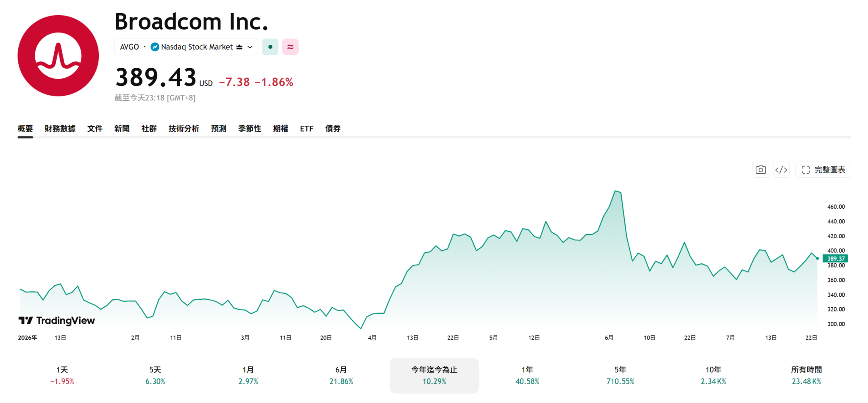This screenshot has height=403, width=868.
Task: Open the 期權 tab
Action: point(281,128)
